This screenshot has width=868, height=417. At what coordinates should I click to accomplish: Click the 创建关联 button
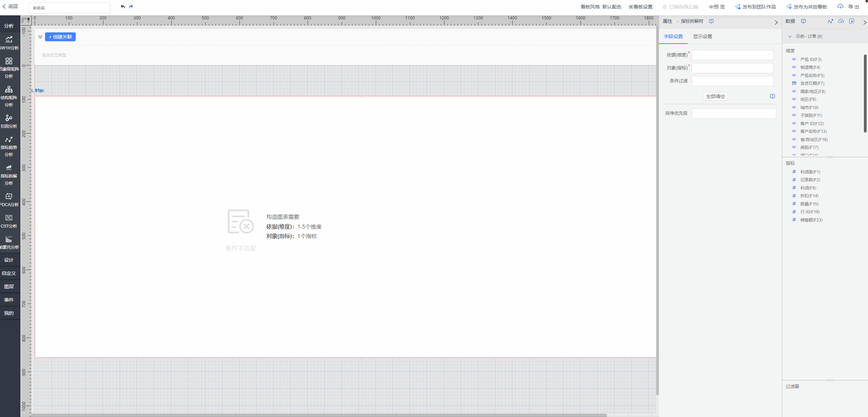click(60, 37)
